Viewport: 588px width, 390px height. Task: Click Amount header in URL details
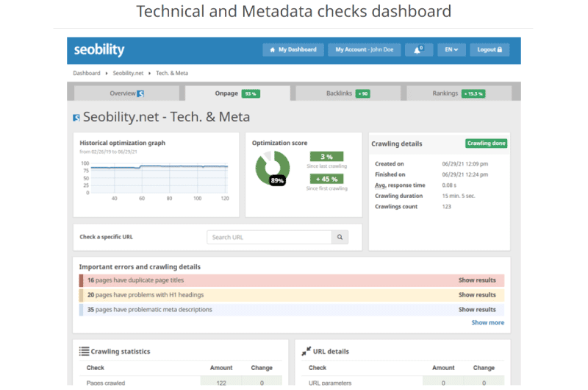click(x=443, y=368)
